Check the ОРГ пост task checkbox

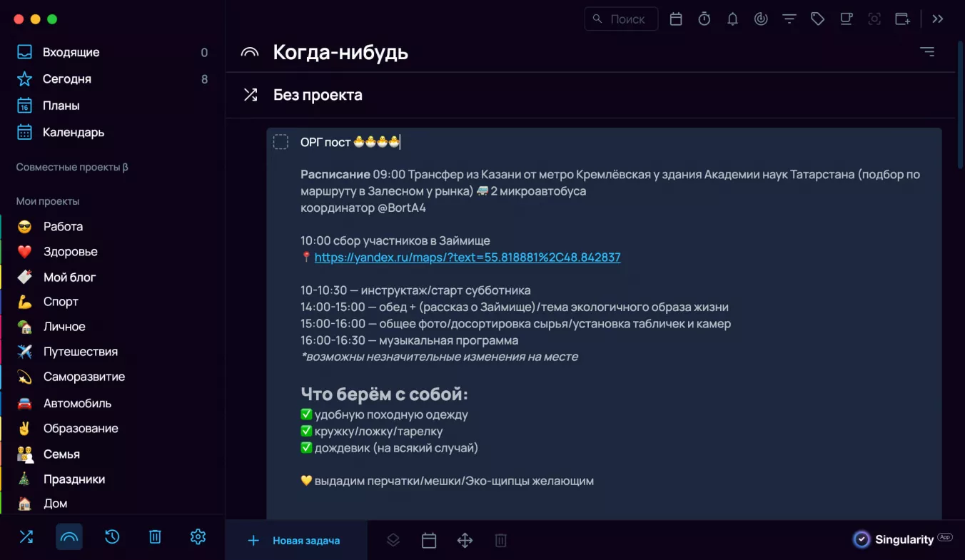pyautogui.click(x=281, y=142)
